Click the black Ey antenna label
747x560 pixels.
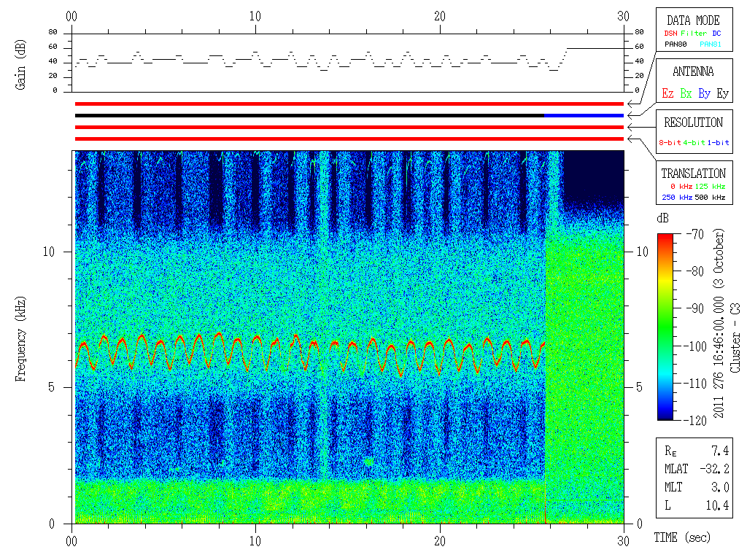tap(723, 93)
